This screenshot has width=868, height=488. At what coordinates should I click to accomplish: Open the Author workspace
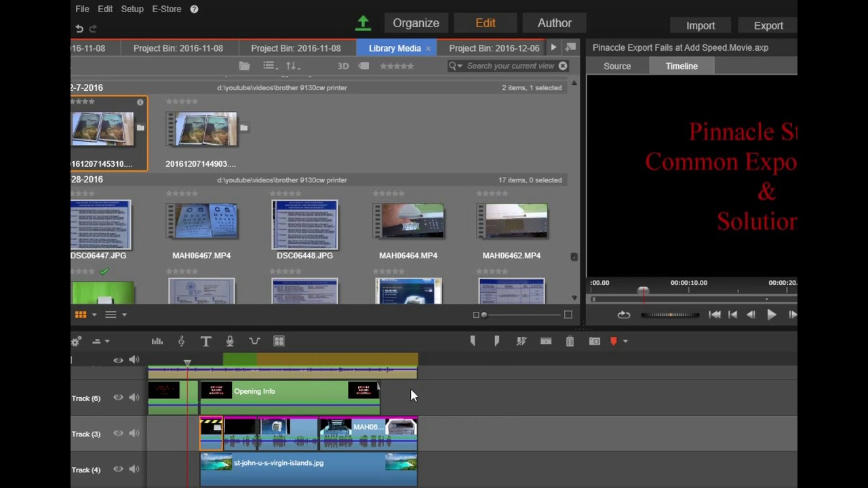point(555,23)
